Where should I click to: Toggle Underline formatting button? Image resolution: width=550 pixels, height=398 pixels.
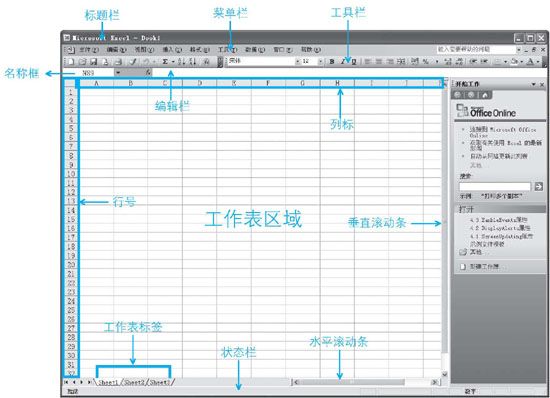point(354,61)
